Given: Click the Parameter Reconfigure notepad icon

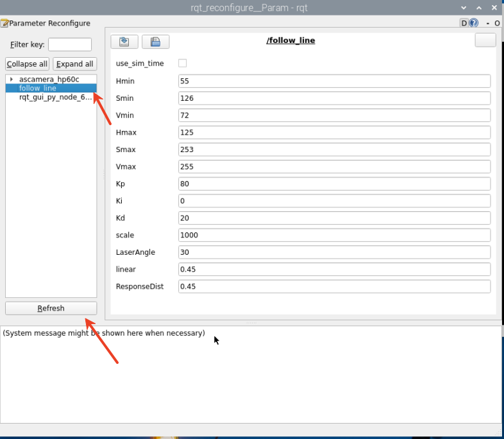Looking at the screenshot, I should tap(4, 23).
